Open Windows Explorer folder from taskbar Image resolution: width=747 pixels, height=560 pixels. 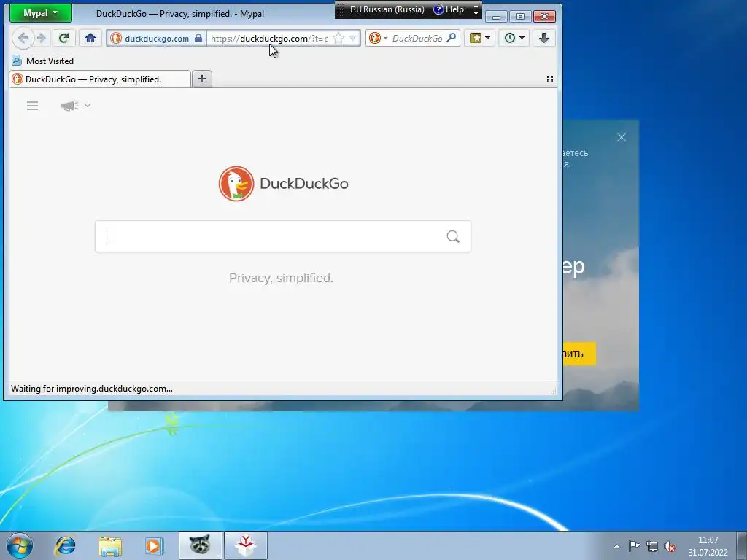pyautogui.click(x=110, y=545)
